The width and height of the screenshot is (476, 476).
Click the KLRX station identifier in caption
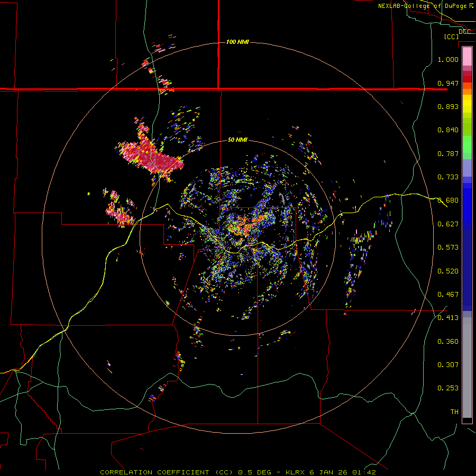coord(295,472)
